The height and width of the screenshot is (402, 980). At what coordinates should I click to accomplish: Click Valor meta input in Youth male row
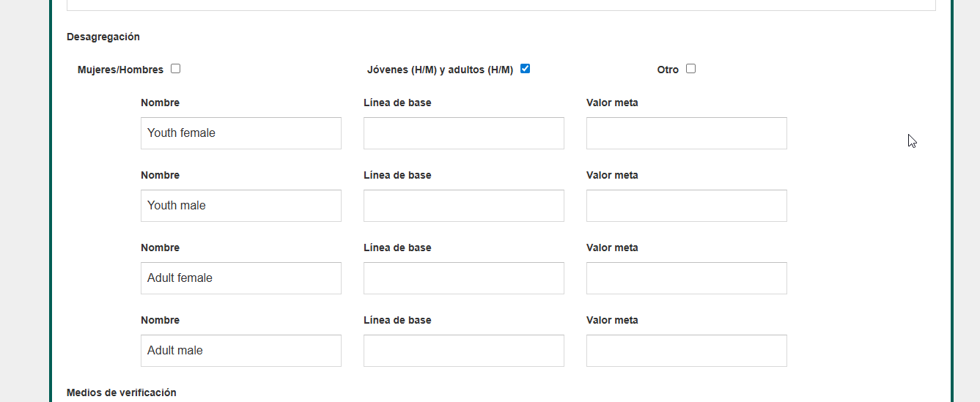(686, 206)
